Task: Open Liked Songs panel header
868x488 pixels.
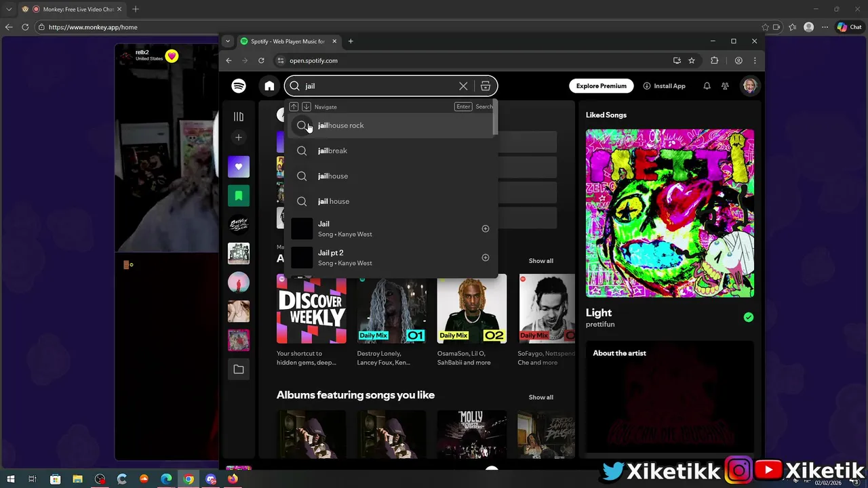Action: click(x=606, y=115)
